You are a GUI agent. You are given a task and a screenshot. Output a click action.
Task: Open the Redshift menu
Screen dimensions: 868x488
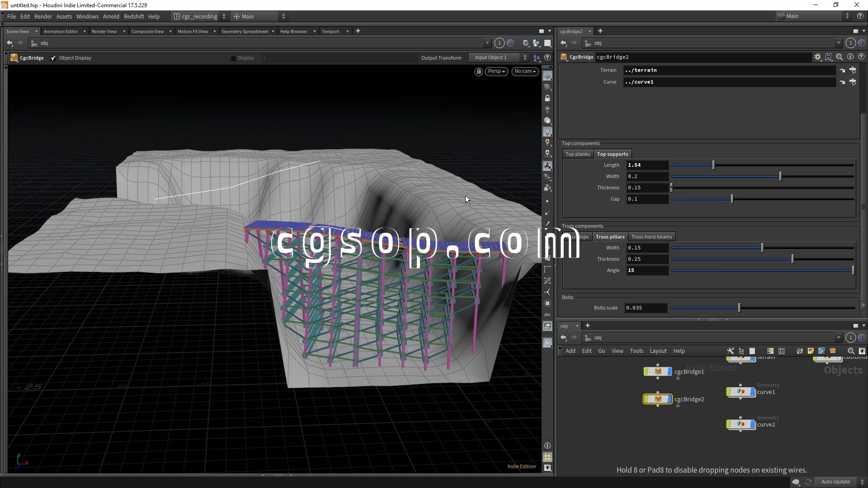pyautogui.click(x=134, y=16)
